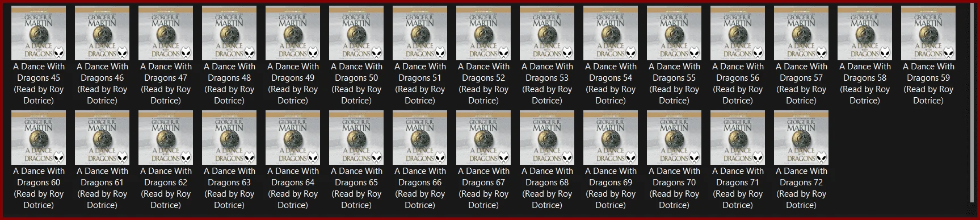Select A Dance With Dragons 72 cover icon
Screen dimensions: 980x220
click(x=801, y=138)
